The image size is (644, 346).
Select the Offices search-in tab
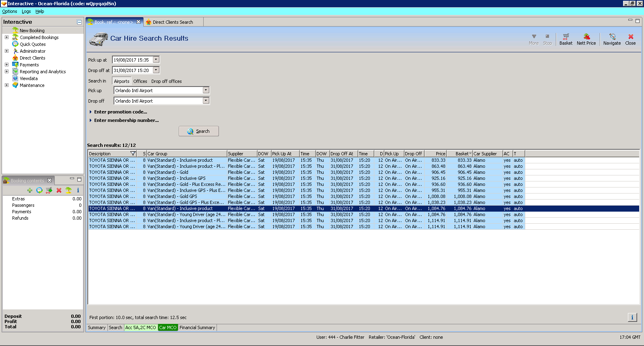click(140, 81)
